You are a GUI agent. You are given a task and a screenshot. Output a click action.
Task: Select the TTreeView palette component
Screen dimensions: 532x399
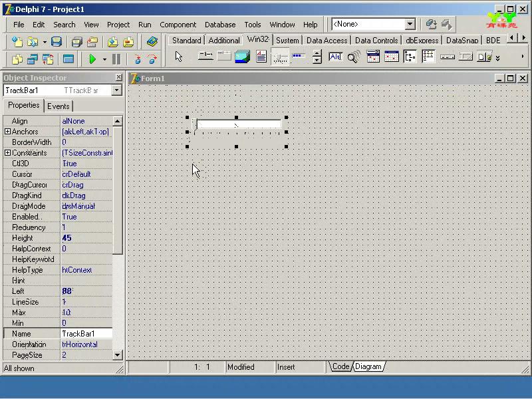coord(410,57)
